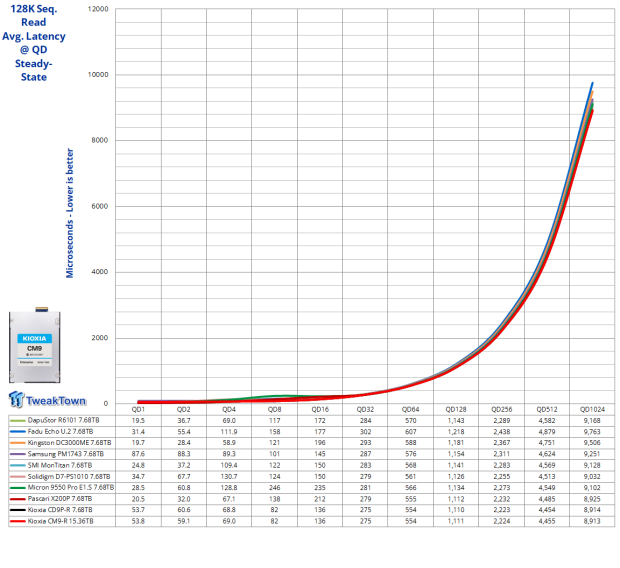Click the TweakTown logo

pyautogui.click(x=47, y=400)
